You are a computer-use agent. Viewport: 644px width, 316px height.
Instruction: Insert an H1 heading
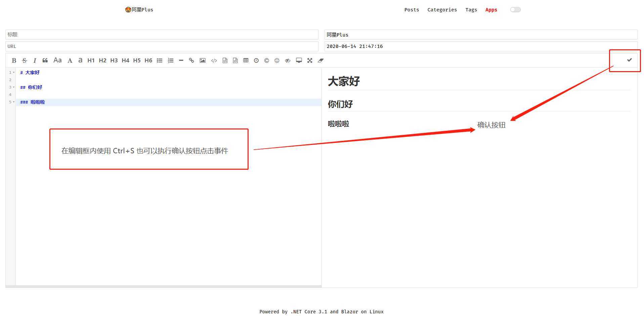(x=91, y=60)
